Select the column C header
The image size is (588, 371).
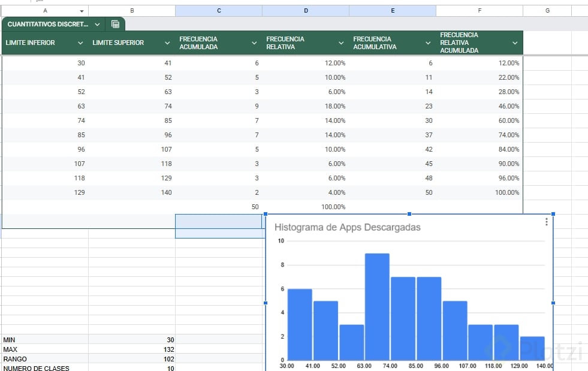point(219,11)
